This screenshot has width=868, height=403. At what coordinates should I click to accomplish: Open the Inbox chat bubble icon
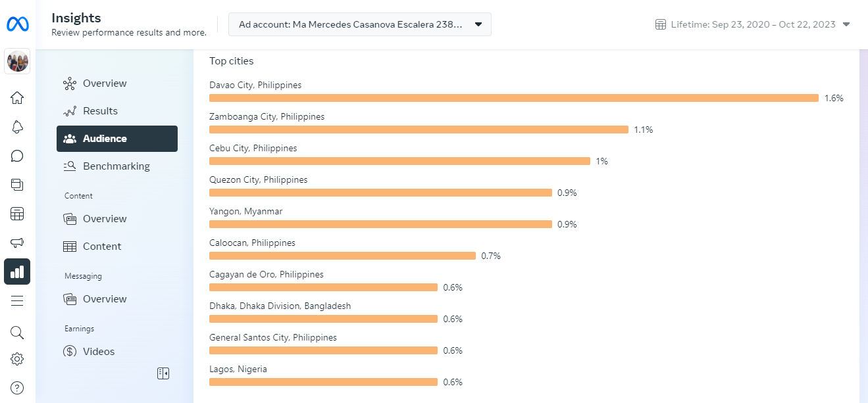(17, 156)
